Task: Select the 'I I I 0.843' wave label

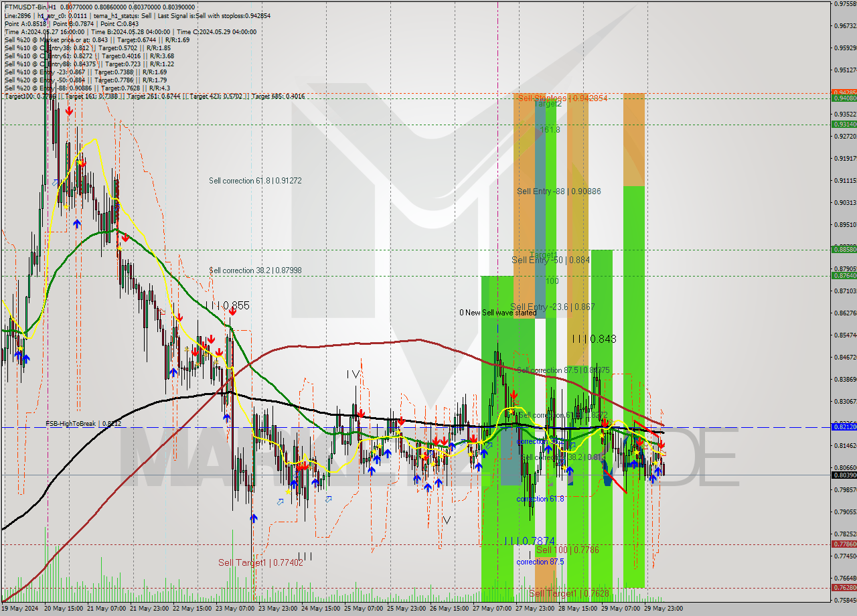Action: 594,339
